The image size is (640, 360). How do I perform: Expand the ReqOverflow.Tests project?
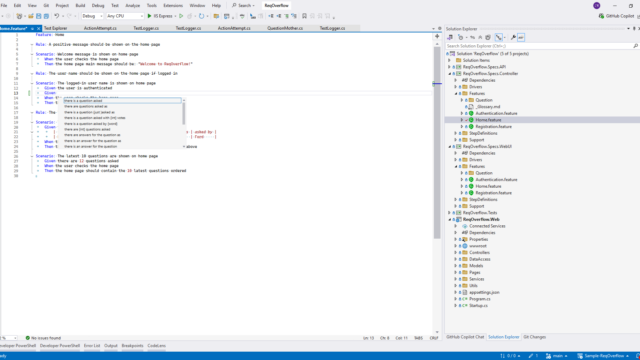[x=450, y=213]
